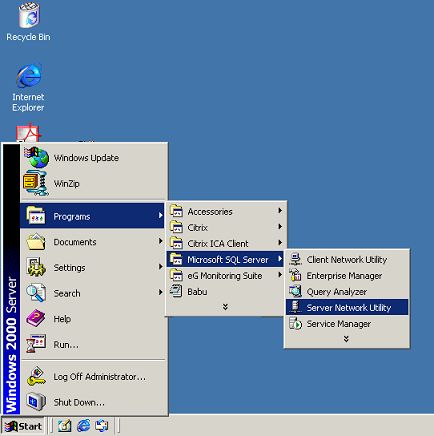Click the Citrix folder icon
The width and height of the screenshot is (434, 436).
[x=176, y=227]
